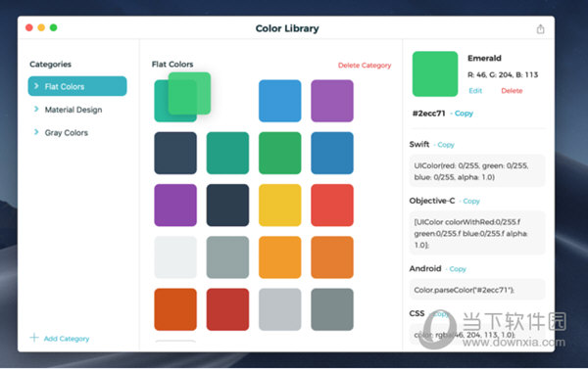Select the near-white cloud swatch

(x=175, y=257)
